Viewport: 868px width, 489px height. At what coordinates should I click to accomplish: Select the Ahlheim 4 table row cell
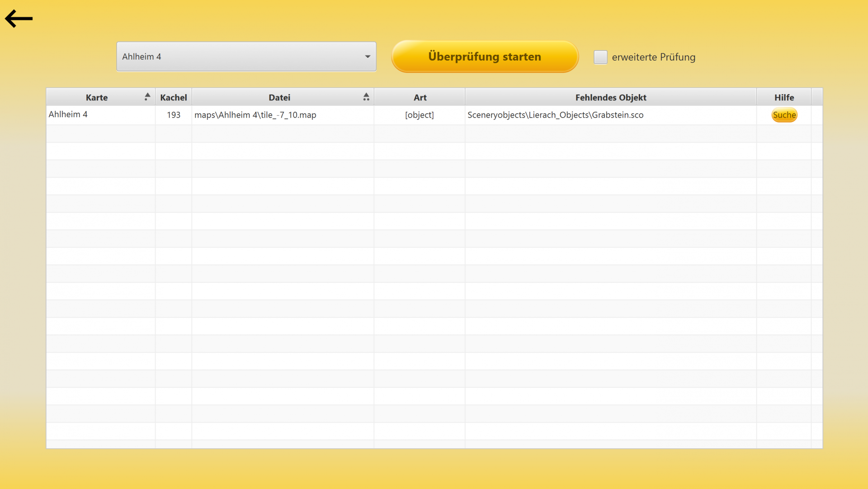68,114
